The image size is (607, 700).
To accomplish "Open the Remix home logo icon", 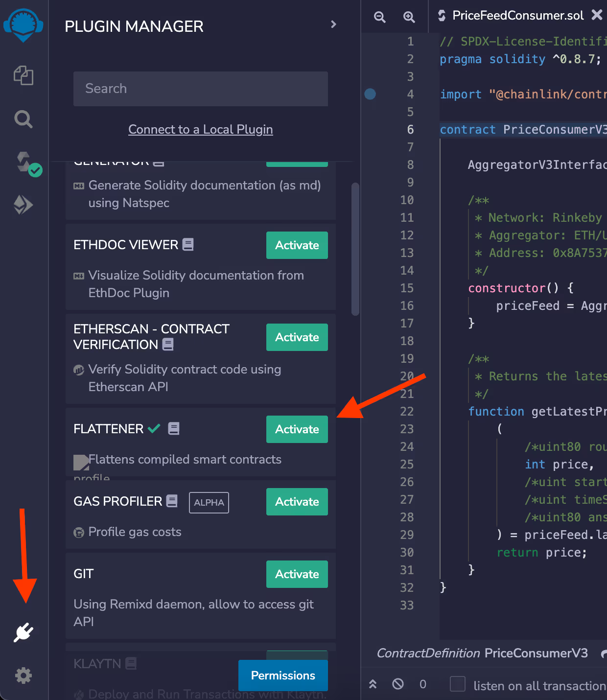I will coord(23,25).
